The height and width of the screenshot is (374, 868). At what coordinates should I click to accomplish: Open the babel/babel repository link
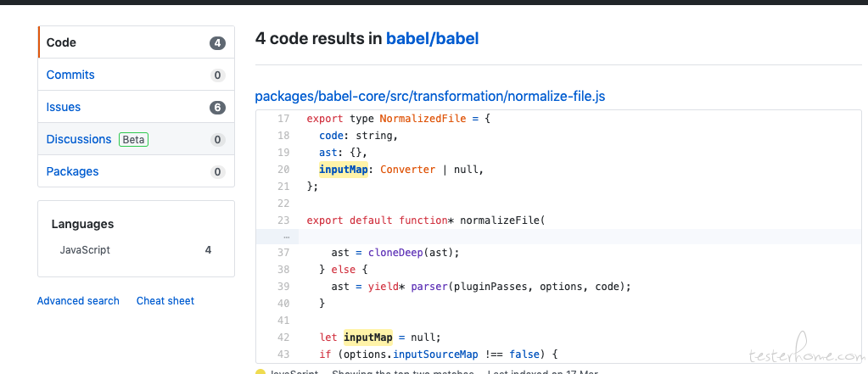[433, 39]
